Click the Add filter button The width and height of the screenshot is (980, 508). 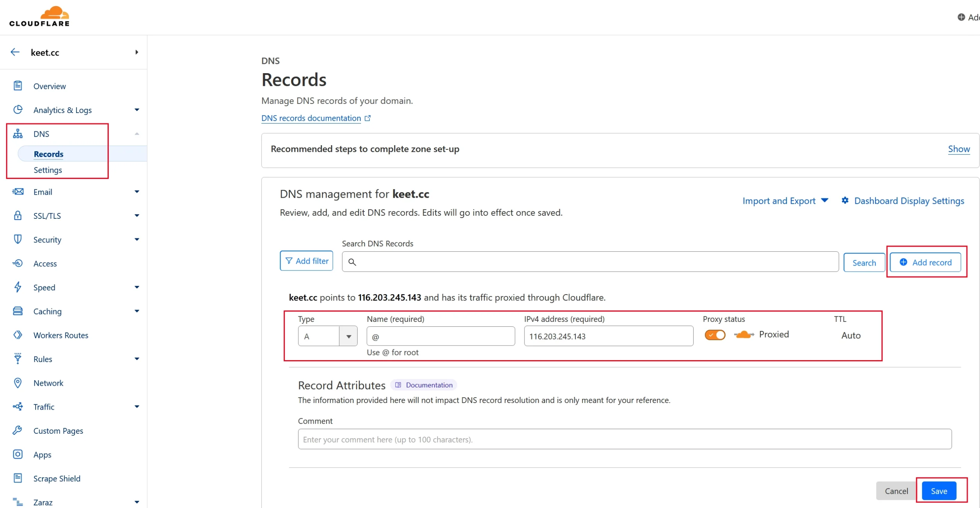tap(306, 261)
